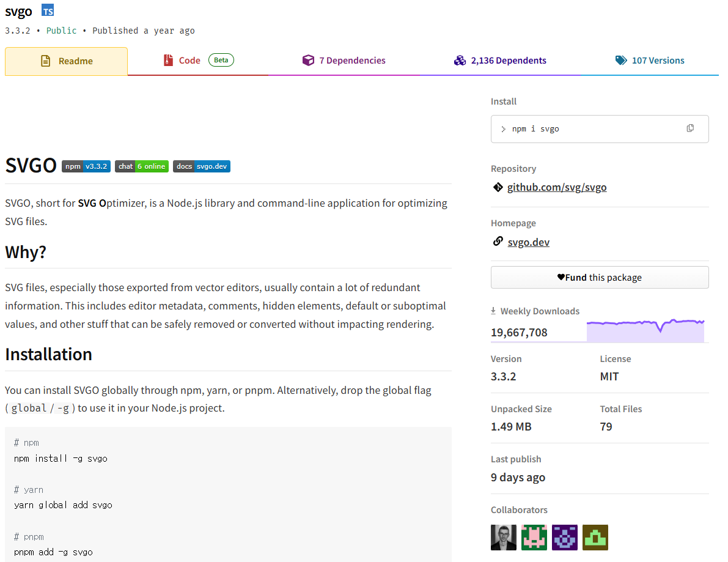Click the 9 days ago last publish text
This screenshot has width=728, height=562.
[x=518, y=478]
